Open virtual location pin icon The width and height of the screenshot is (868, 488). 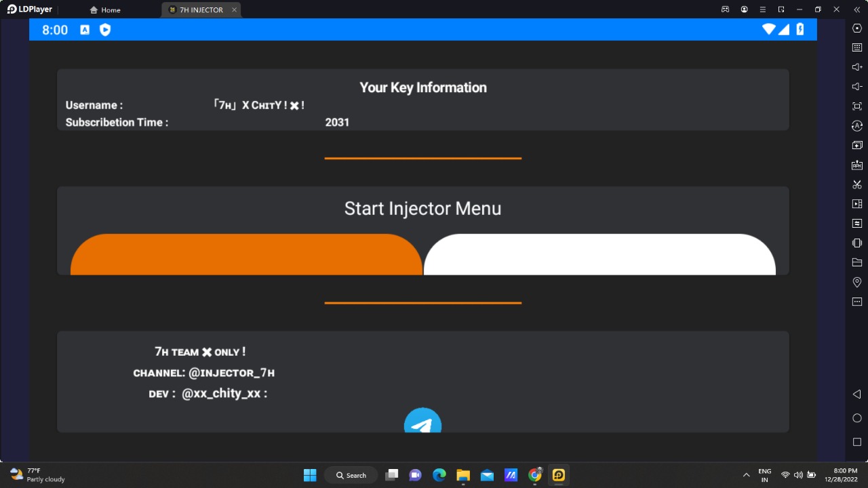[x=857, y=282]
